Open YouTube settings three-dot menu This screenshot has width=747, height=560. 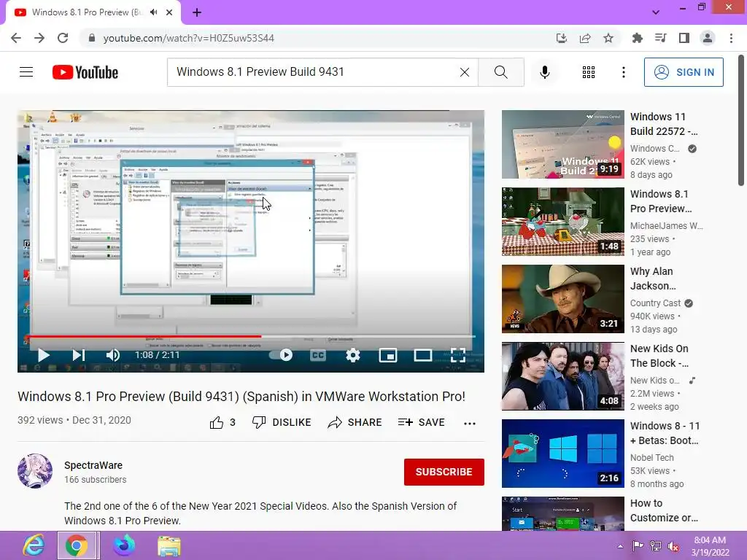point(624,72)
